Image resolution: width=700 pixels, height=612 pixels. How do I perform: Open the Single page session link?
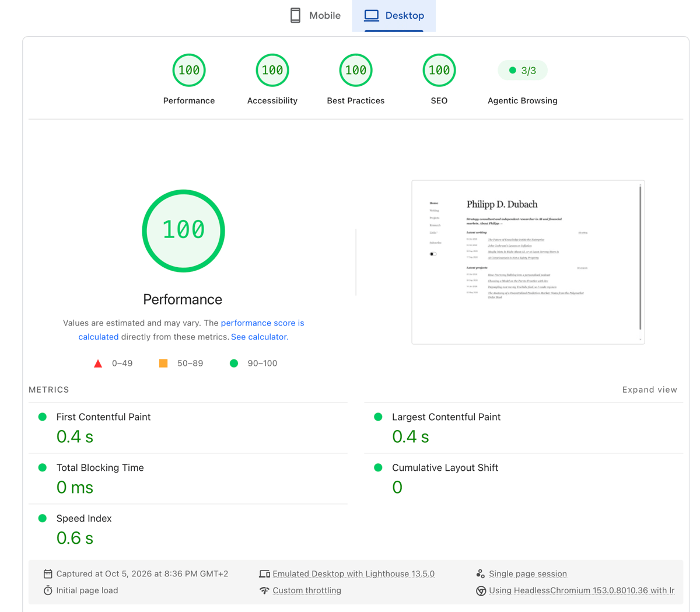click(528, 574)
